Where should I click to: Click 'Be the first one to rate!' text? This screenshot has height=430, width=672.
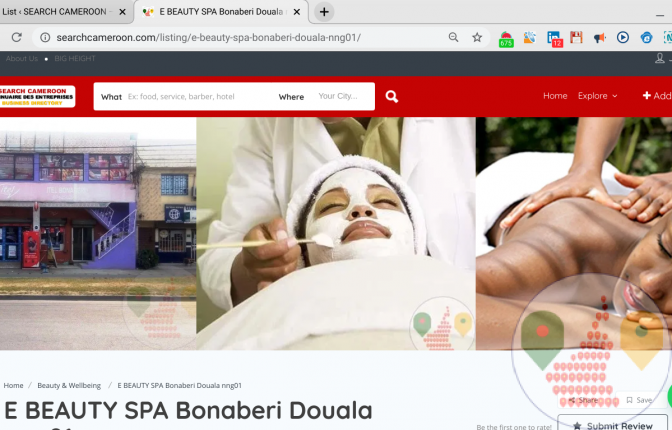tap(514, 427)
